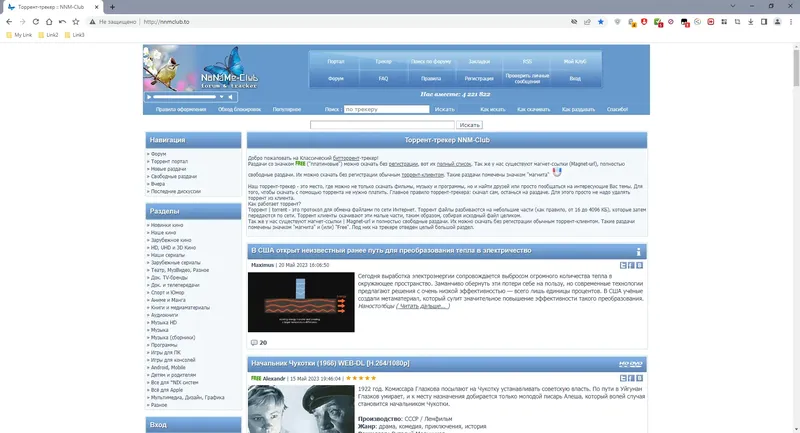The height and width of the screenshot is (433, 800).
Task: Go back with the browser back arrow
Action: 9,22
